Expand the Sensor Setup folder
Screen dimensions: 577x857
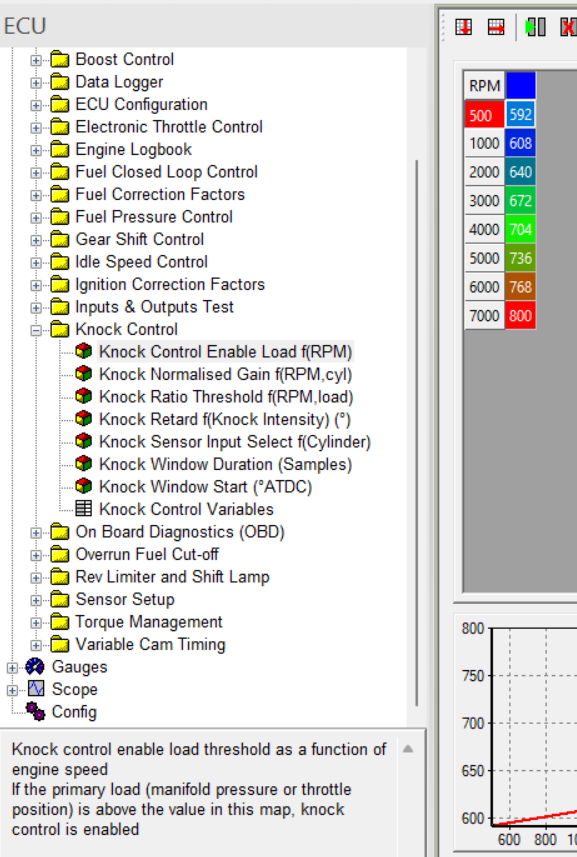click(36, 600)
